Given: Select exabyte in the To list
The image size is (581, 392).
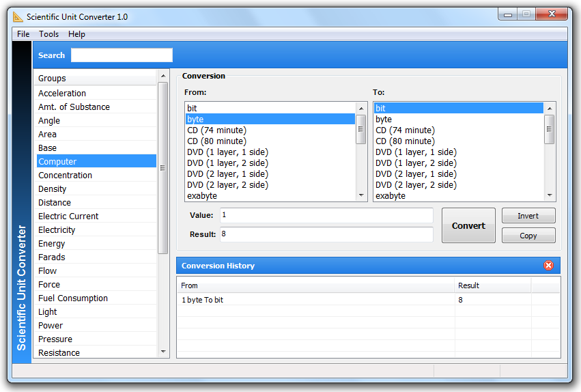Looking at the screenshot, I should point(458,195).
